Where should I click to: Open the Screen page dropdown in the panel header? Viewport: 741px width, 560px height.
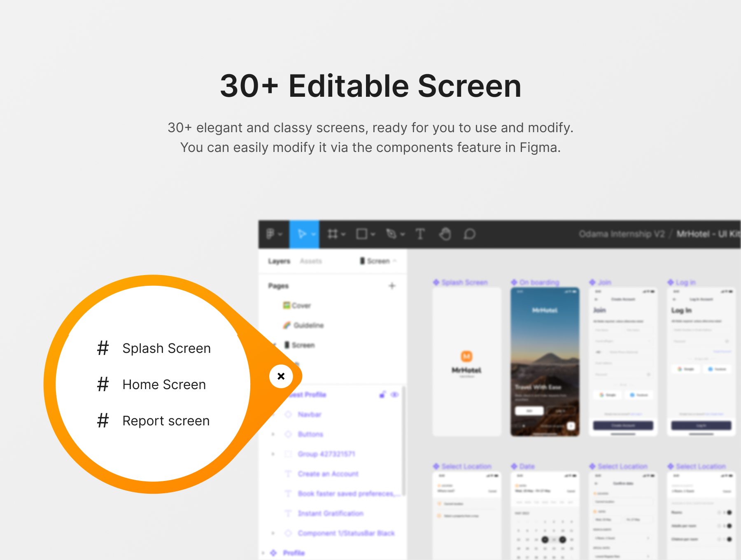coord(378,261)
